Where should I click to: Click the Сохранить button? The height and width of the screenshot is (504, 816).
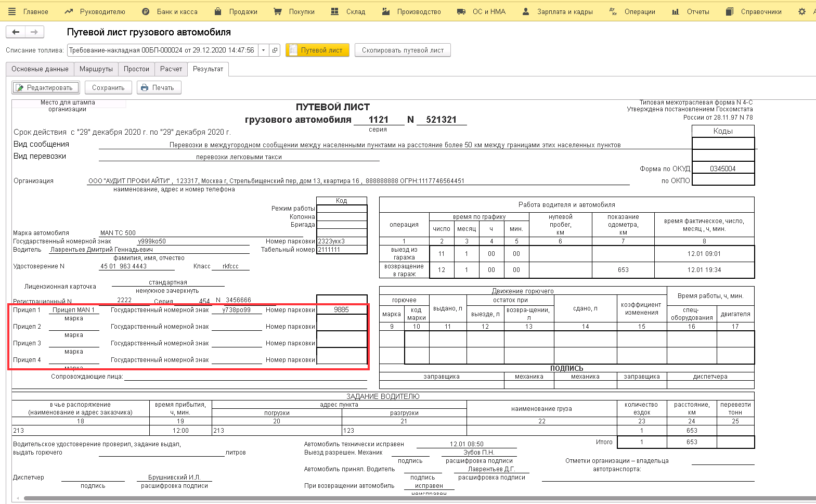pyautogui.click(x=108, y=88)
